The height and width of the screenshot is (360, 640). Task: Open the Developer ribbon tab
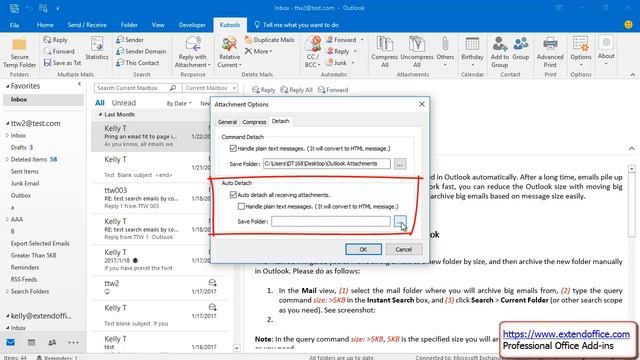tap(192, 25)
